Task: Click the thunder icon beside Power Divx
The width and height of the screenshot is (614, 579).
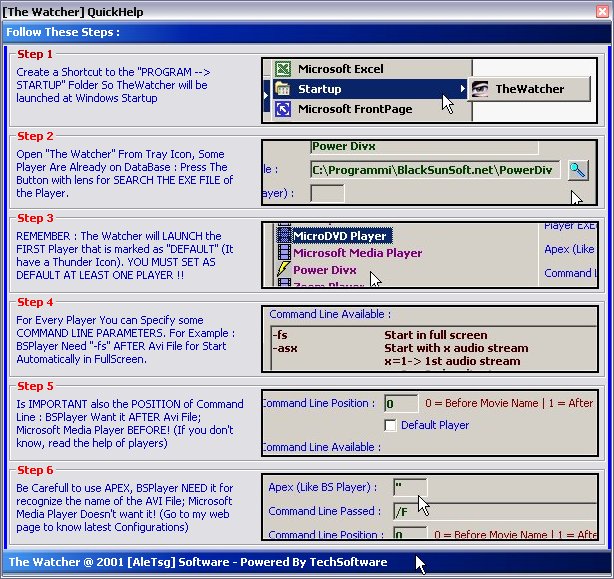Action: 284,269
